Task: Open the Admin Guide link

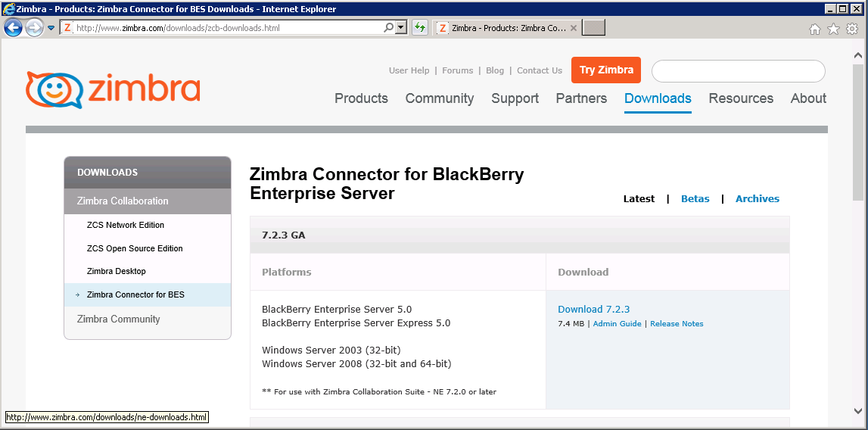Action: click(617, 323)
